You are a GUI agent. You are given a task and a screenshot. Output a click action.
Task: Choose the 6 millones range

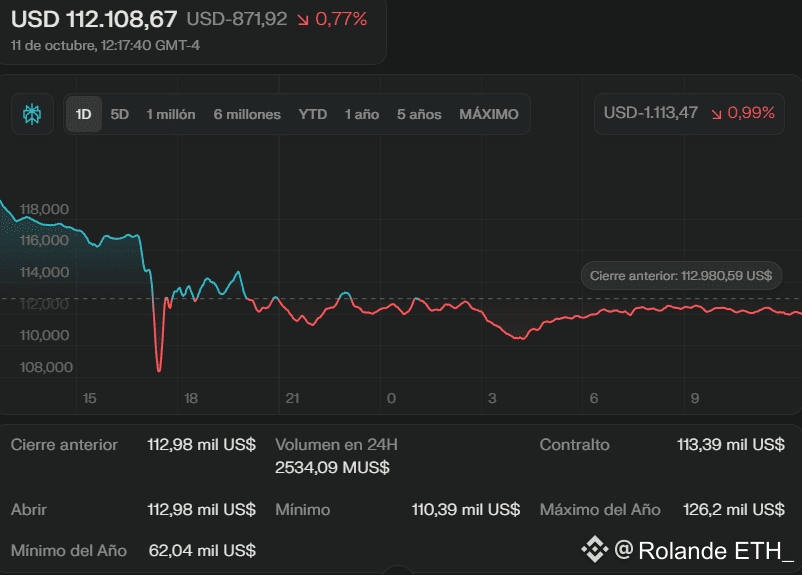247,114
